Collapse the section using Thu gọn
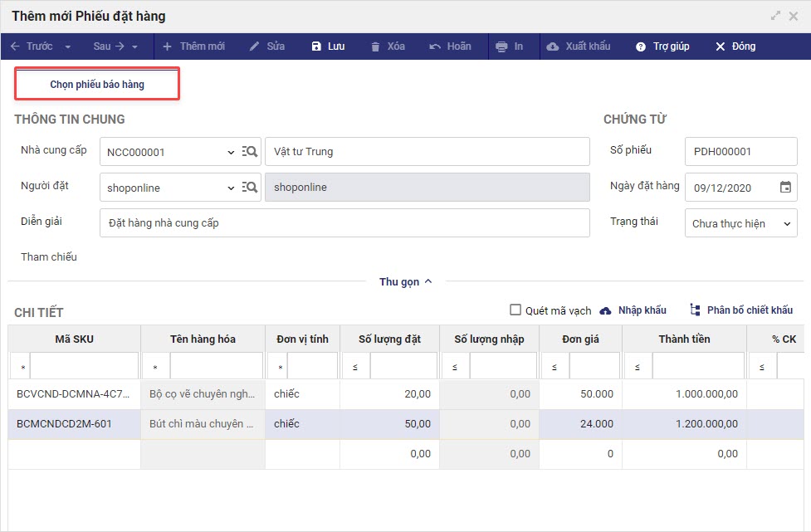Viewport: 811px width, 532px height. click(405, 281)
